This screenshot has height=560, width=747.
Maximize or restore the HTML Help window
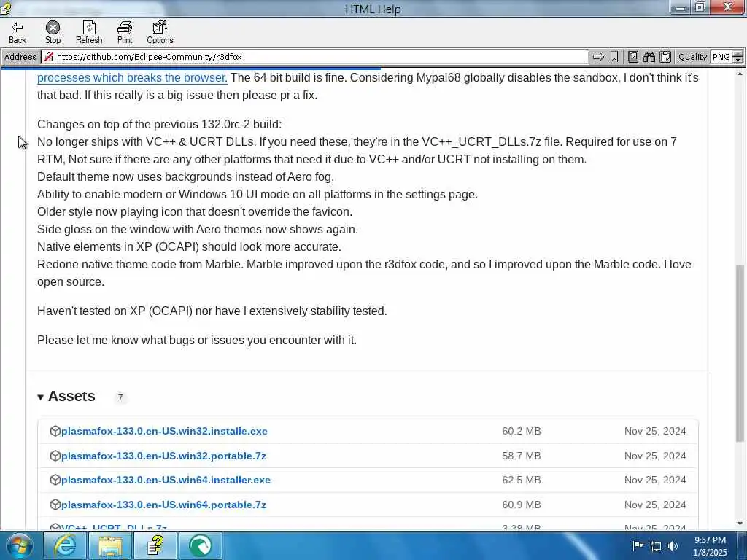700,7
